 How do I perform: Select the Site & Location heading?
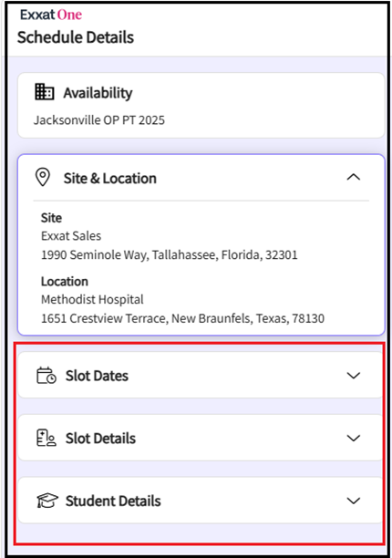(x=110, y=179)
